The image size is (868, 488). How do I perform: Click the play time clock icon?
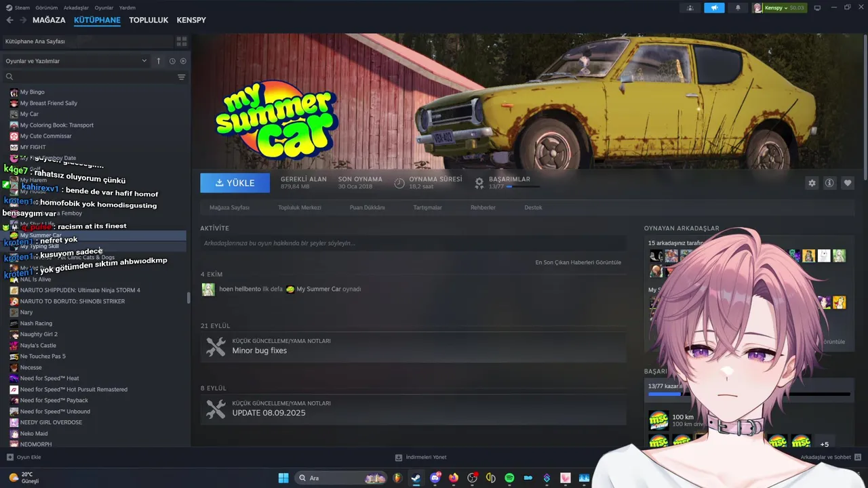[399, 183]
